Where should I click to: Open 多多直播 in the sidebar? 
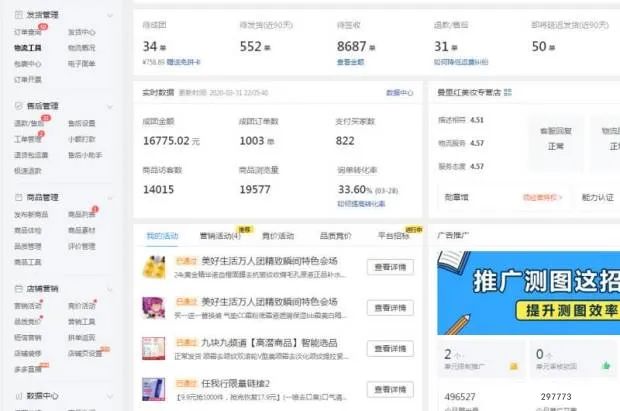click(x=28, y=369)
